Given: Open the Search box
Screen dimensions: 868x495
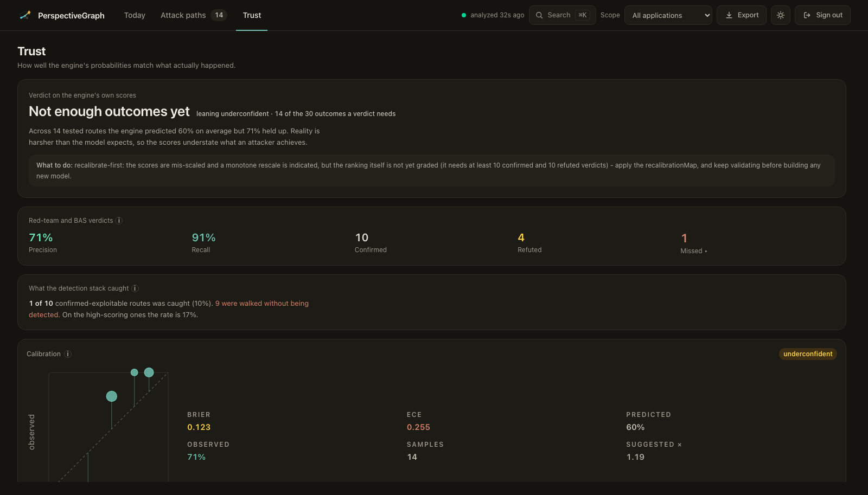Looking at the screenshot, I should coord(563,15).
